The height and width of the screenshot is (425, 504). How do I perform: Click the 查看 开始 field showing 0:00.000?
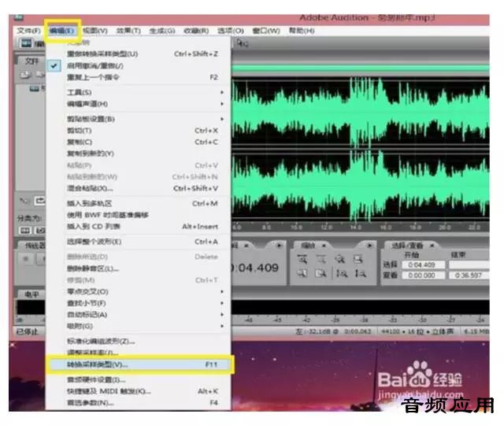(x=424, y=275)
